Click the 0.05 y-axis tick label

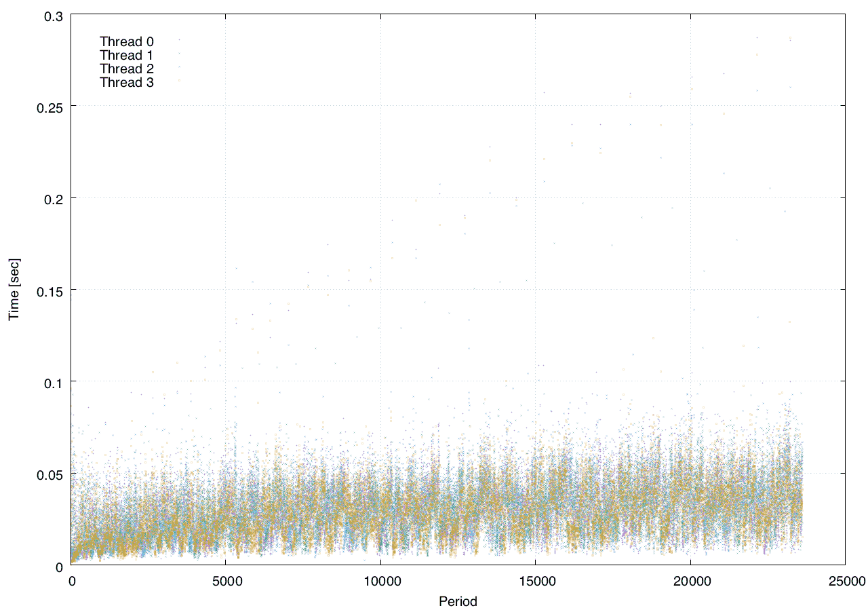click(48, 474)
